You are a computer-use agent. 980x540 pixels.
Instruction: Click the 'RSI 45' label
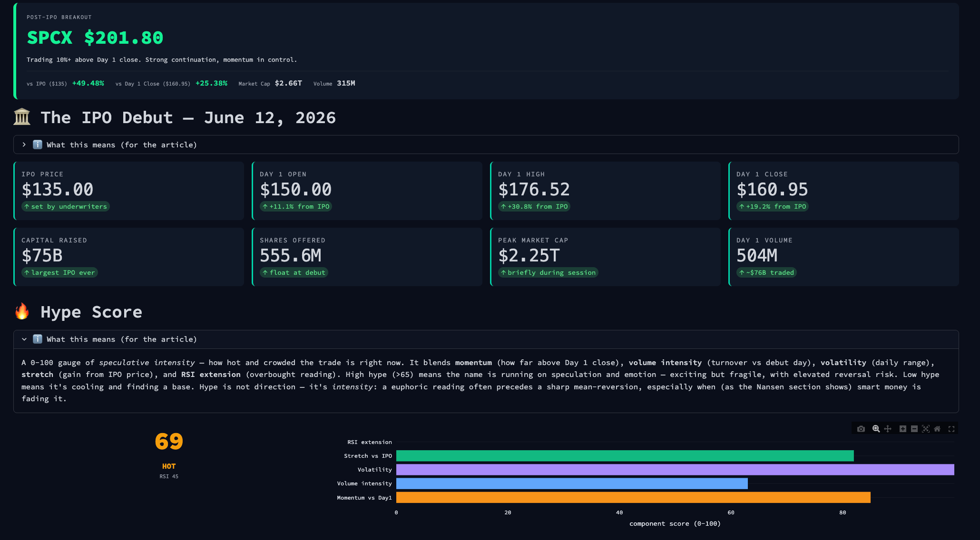[x=169, y=476]
